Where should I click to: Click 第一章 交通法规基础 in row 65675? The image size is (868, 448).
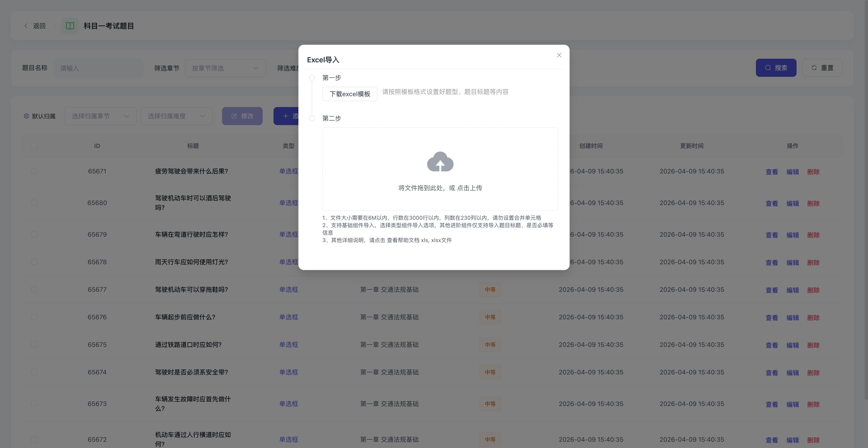389,345
